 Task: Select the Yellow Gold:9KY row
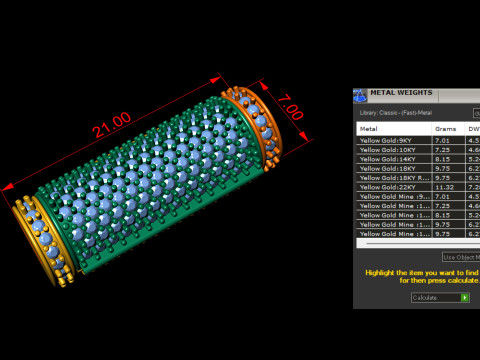click(418, 140)
